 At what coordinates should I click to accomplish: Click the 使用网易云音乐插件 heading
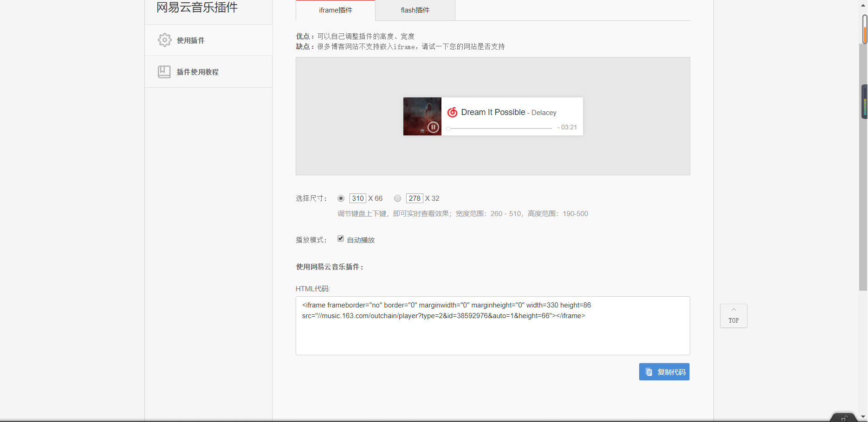tap(330, 267)
